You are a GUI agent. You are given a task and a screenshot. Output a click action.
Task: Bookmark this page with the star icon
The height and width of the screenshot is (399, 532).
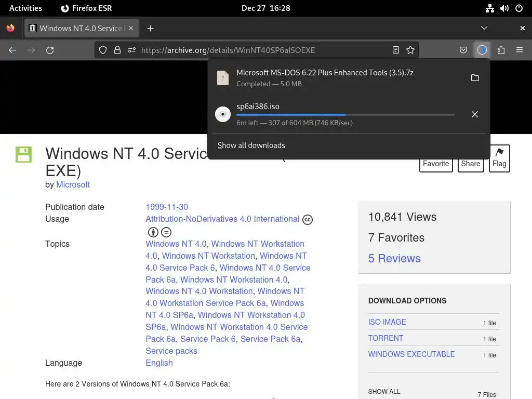[x=410, y=50]
